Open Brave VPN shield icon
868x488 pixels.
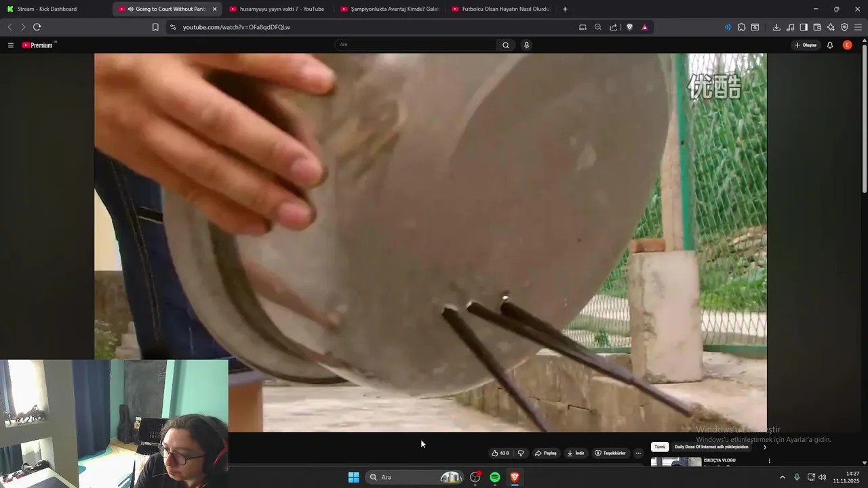844,27
